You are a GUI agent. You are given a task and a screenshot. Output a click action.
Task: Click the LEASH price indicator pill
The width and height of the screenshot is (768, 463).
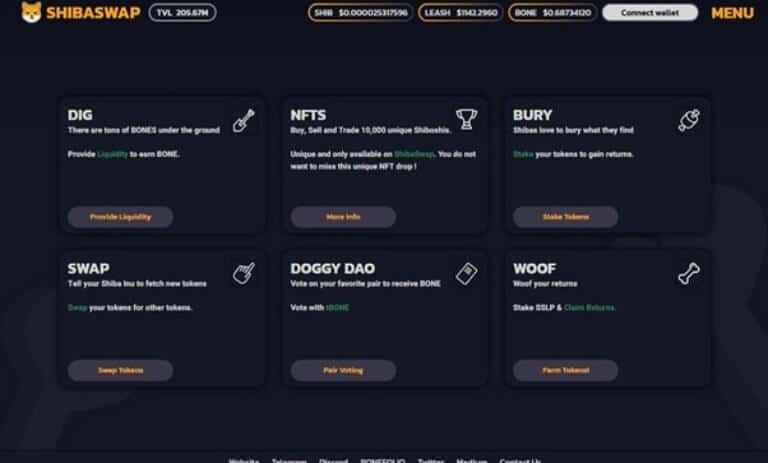tap(460, 13)
